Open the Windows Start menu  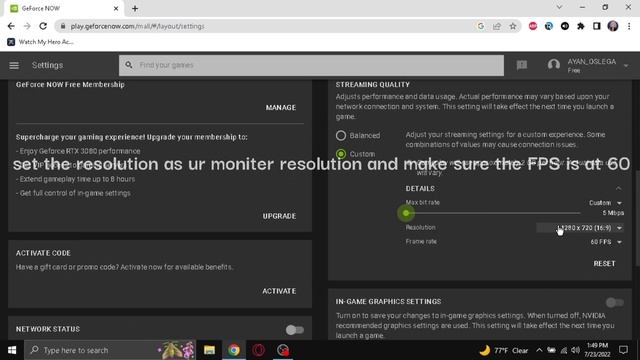(12, 350)
